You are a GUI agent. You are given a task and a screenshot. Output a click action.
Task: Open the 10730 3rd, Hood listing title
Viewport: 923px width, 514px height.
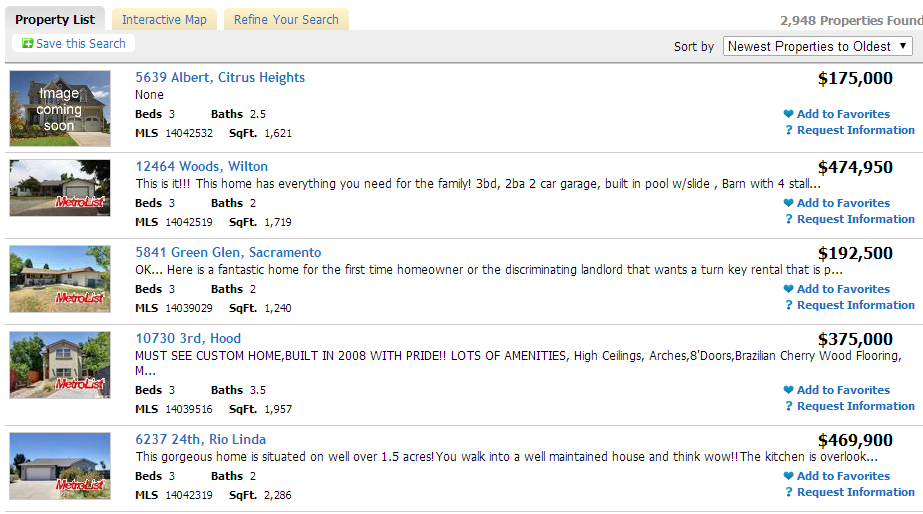188,339
